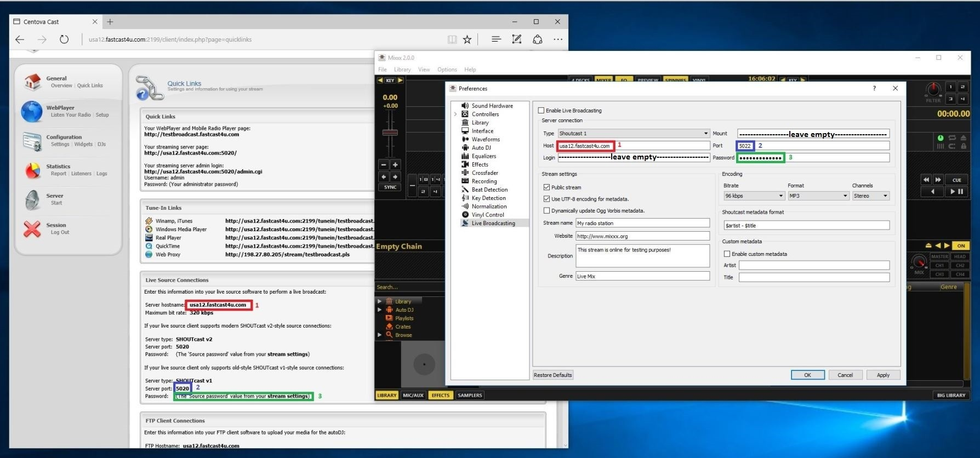Open Mixxx File menu

click(x=383, y=70)
